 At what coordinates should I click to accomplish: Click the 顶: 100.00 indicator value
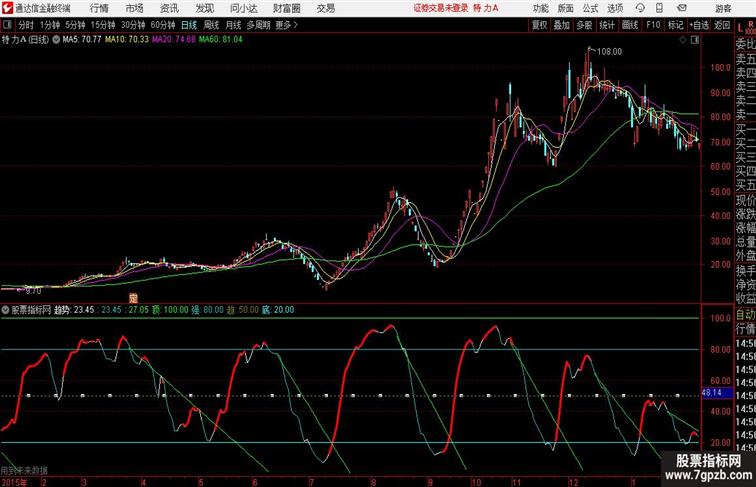[x=170, y=310]
